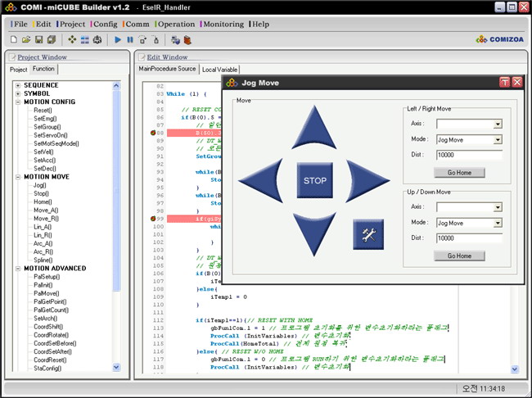The height and width of the screenshot is (398, 532).
Task: Open the Monitoring menu
Action: [x=223, y=25]
